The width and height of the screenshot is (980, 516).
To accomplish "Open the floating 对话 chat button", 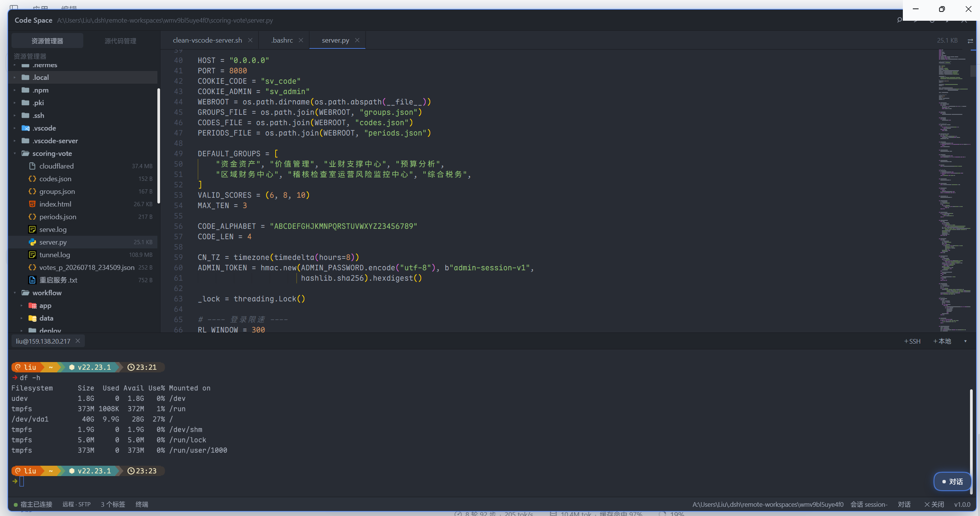I will (x=952, y=481).
